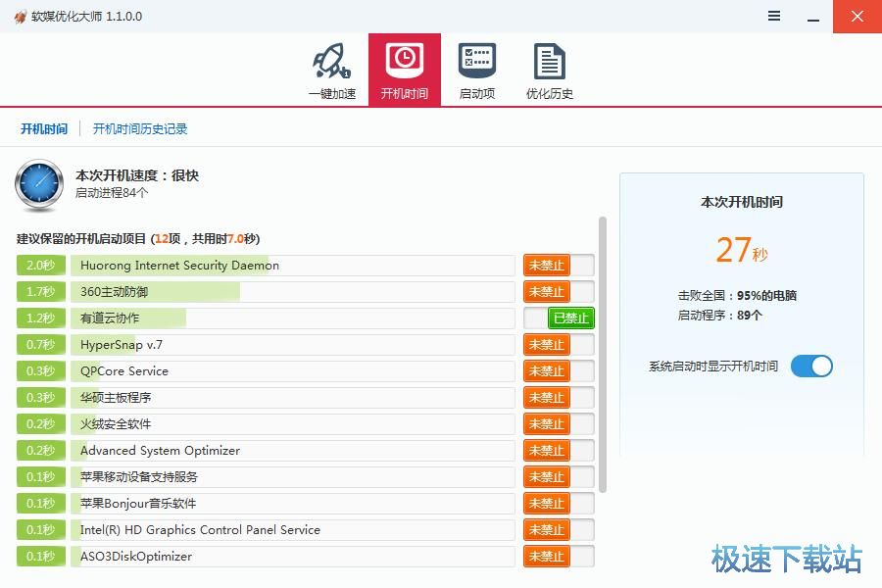Toggle Huorong Internet Security Daemon startup switch

pos(559,265)
